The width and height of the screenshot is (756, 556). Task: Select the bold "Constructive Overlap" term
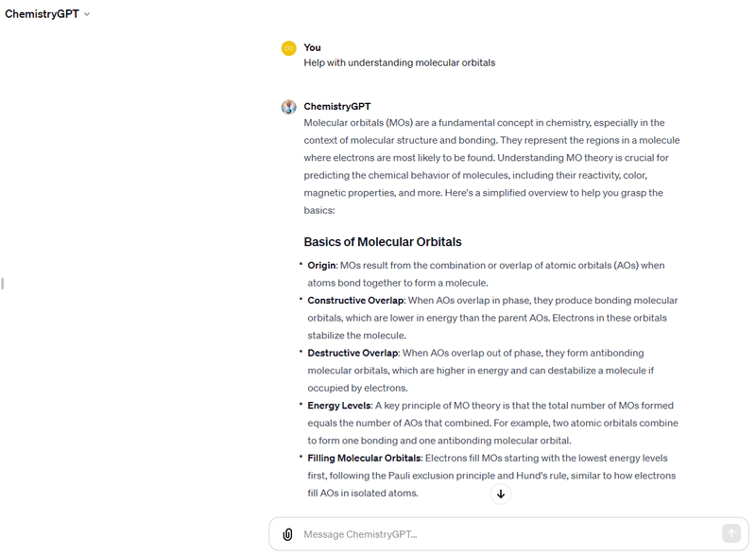click(x=355, y=300)
